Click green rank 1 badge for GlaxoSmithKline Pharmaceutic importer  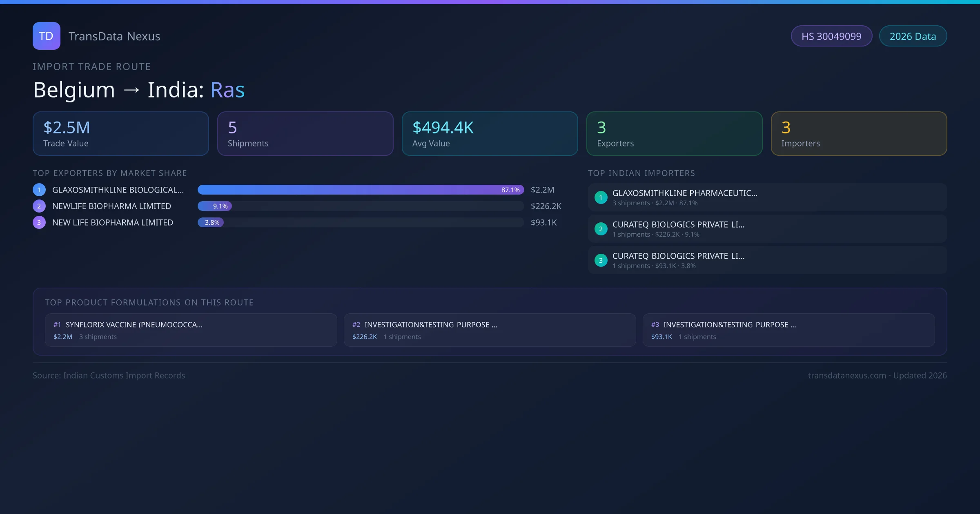click(601, 197)
